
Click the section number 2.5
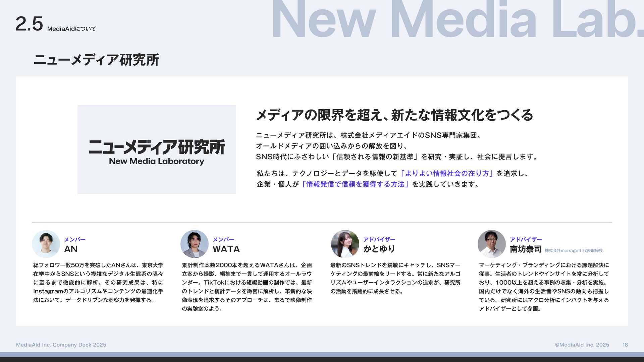click(29, 24)
